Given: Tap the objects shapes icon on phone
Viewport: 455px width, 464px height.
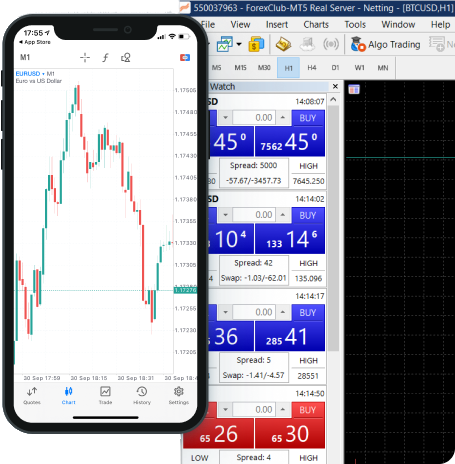Looking at the screenshot, I should pos(126,58).
